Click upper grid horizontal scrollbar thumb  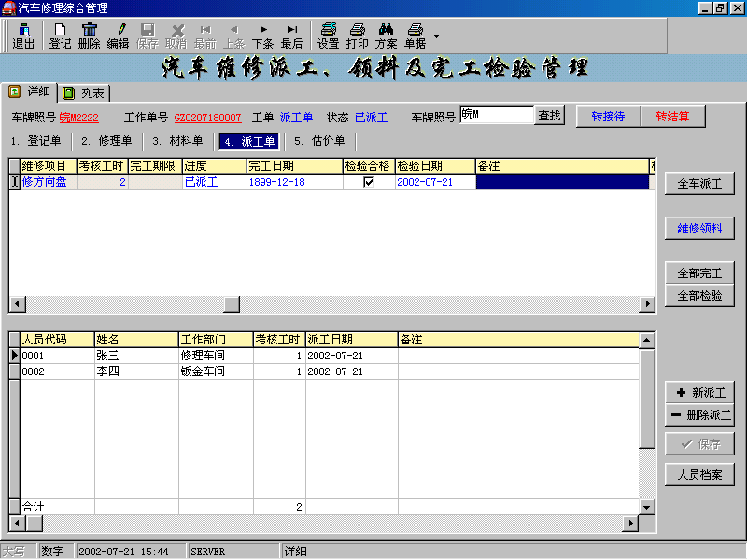click(x=232, y=304)
